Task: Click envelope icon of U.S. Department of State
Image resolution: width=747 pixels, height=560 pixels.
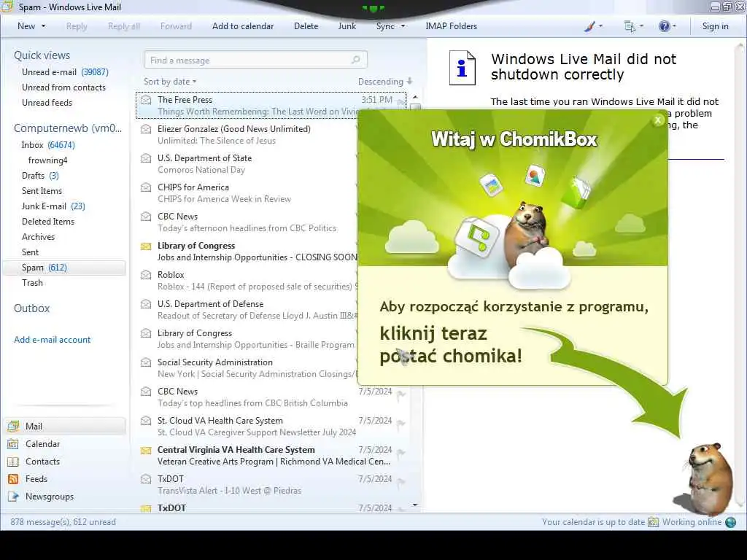Action: coord(146,158)
